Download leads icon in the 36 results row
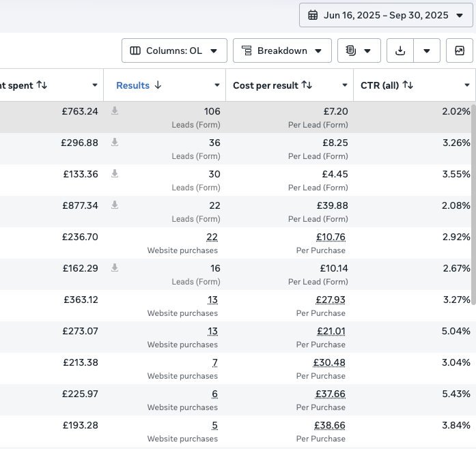476x449 pixels. click(x=115, y=142)
